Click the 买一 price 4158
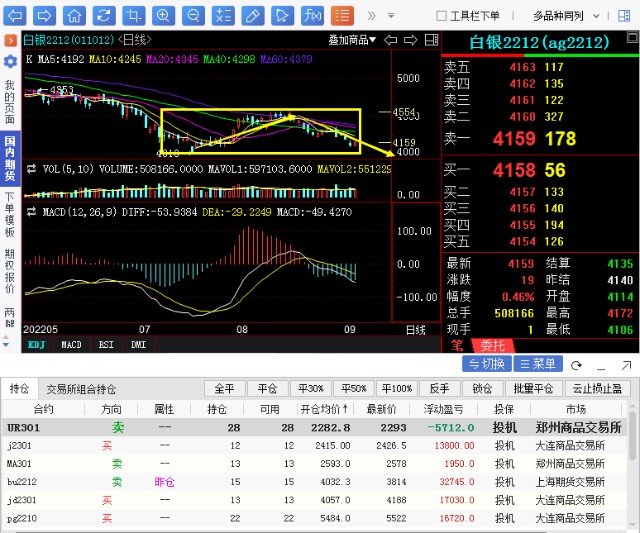 point(514,170)
